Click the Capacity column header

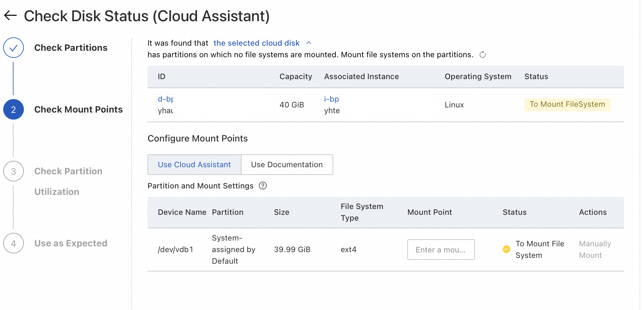[x=296, y=77]
